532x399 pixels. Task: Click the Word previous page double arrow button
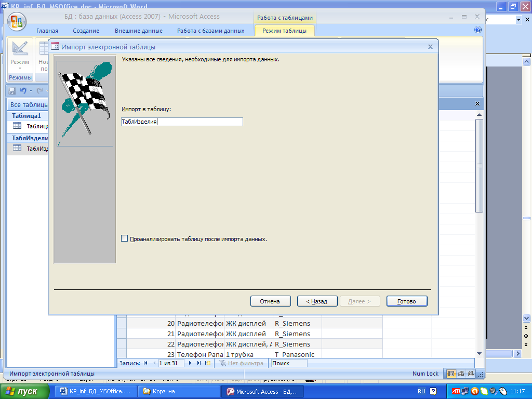point(526,327)
